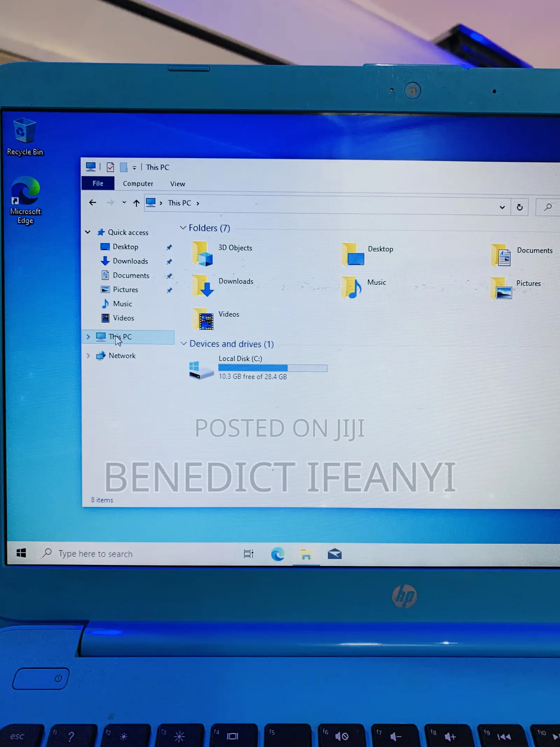Collapse the Folders (7) group
560x747 pixels.
[183, 228]
